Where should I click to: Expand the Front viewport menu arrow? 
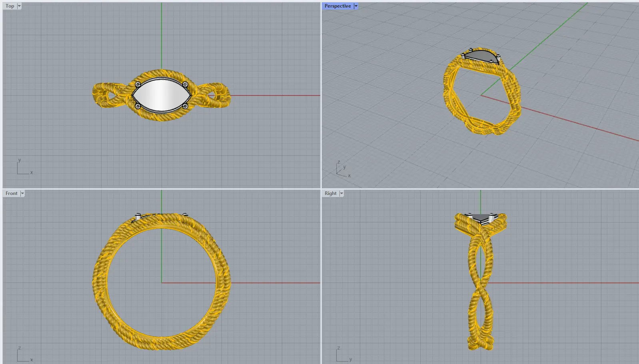click(22, 193)
